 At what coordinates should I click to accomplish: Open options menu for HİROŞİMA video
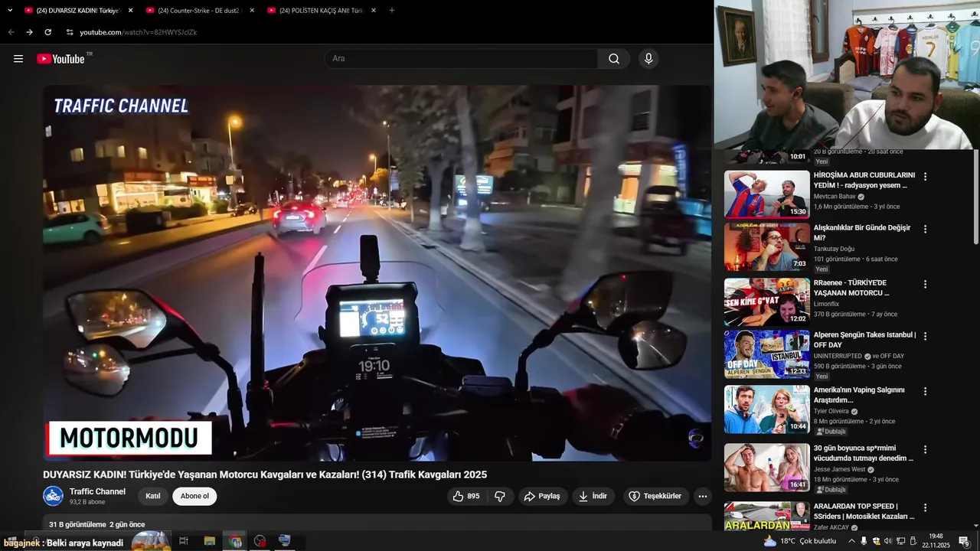[x=925, y=177]
